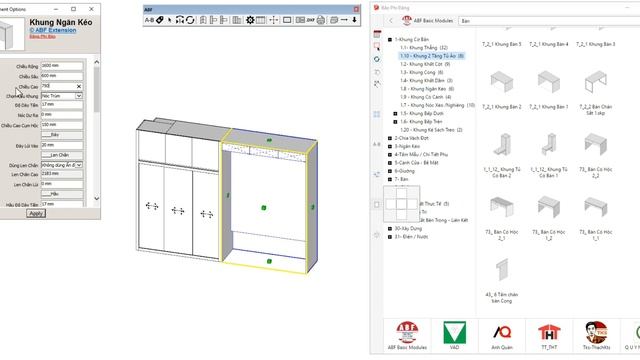Click the right arrow icon in ABF toolbar

tap(344, 20)
